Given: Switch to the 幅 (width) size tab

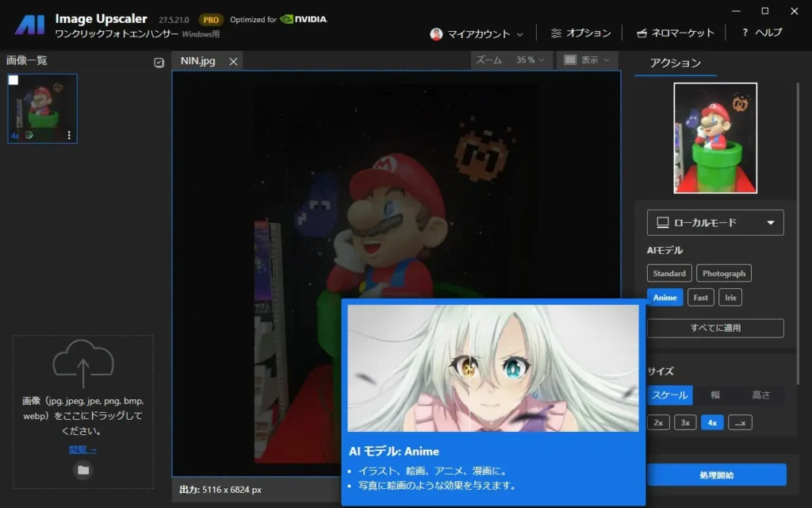Looking at the screenshot, I should [715, 395].
